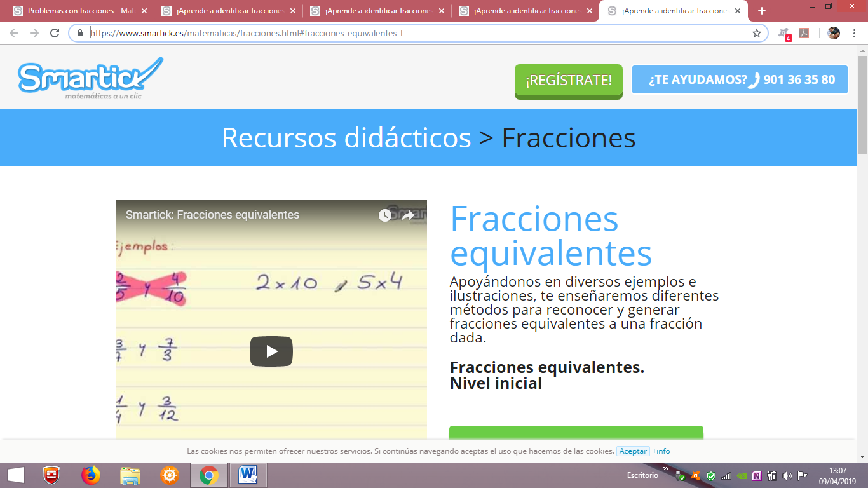
Task: Click the volume speaker tray icon
Action: 787,476
